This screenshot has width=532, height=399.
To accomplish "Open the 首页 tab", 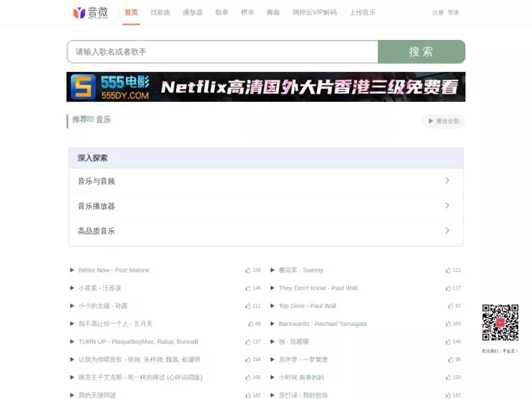I will (131, 13).
